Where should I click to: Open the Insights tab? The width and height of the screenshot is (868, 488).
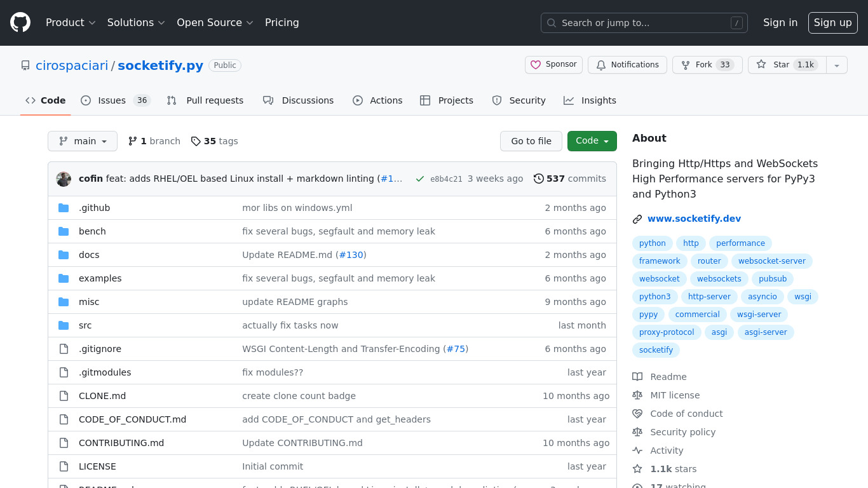coord(590,100)
